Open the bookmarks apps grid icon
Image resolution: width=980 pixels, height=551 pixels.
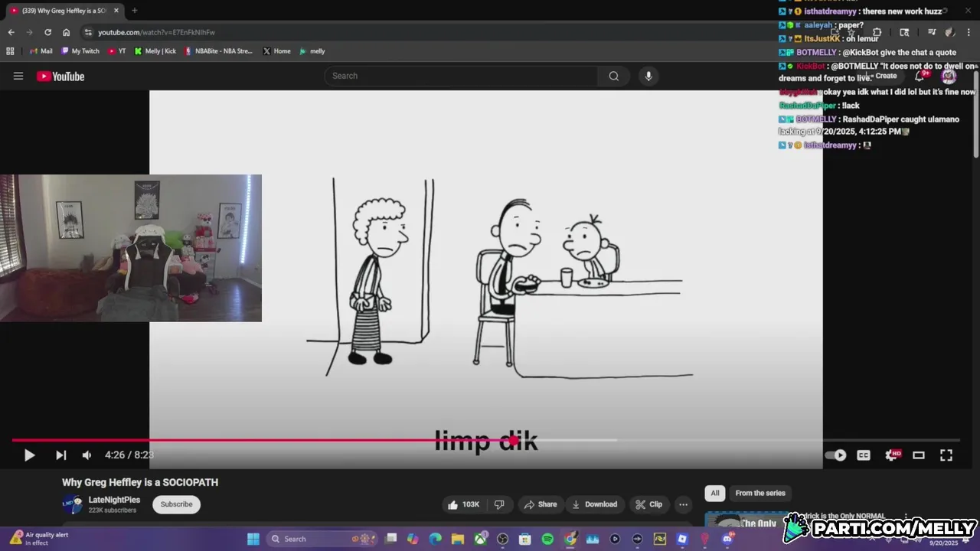point(10,51)
